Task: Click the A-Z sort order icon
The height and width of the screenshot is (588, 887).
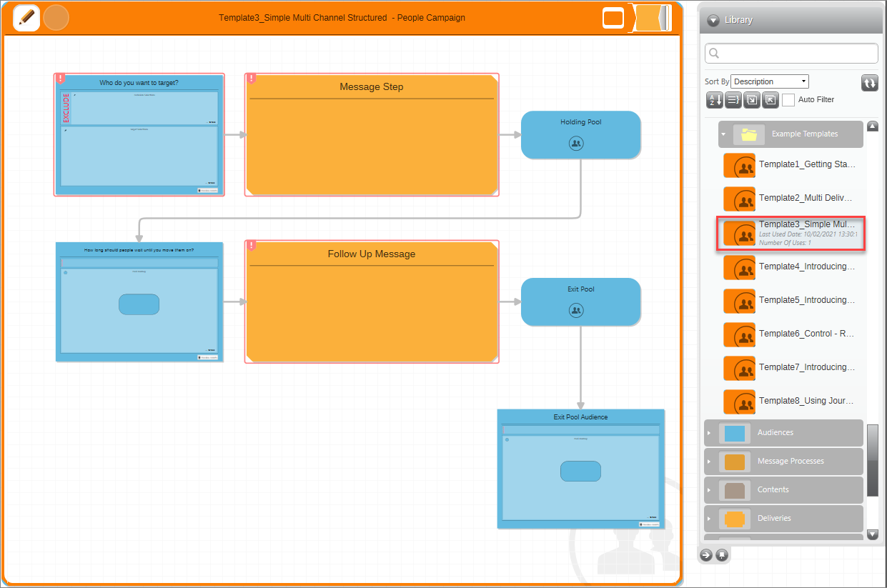Action: tap(714, 100)
